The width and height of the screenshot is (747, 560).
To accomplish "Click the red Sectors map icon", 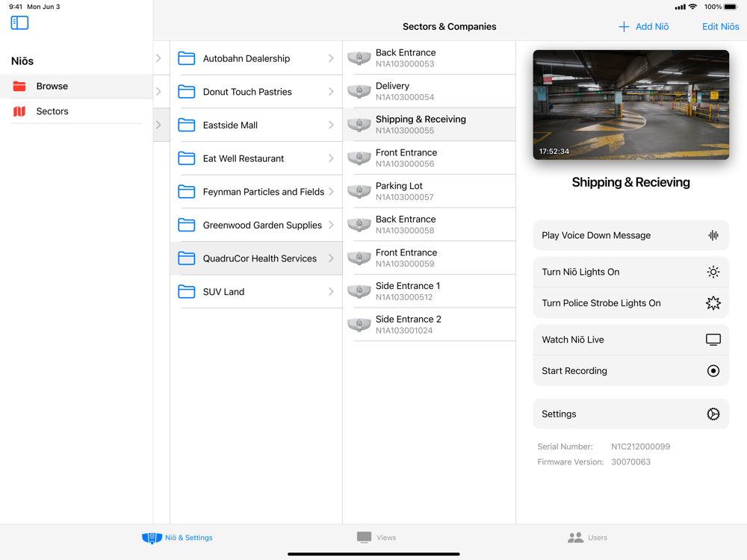I will click(19, 111).
